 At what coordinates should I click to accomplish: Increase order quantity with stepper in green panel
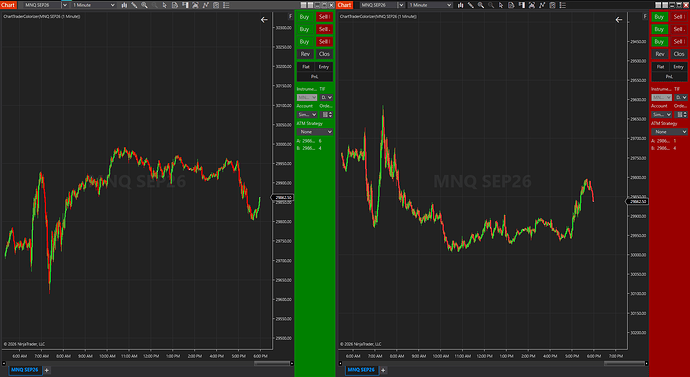coord(331,113)
